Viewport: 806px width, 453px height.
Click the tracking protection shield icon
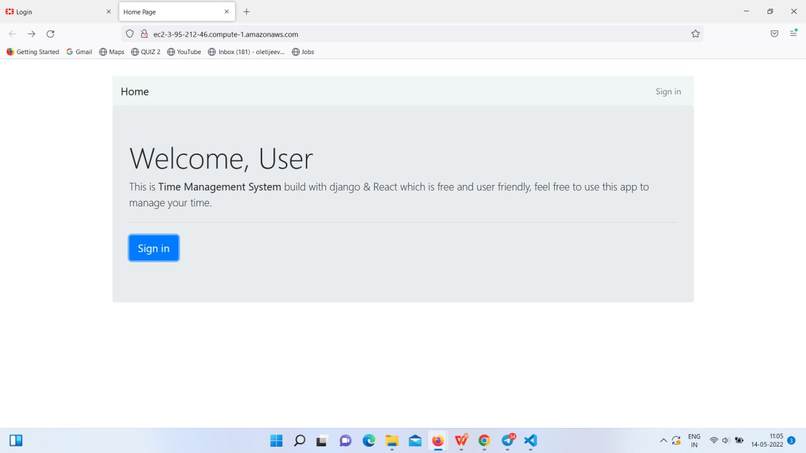[x=130, y=34]
